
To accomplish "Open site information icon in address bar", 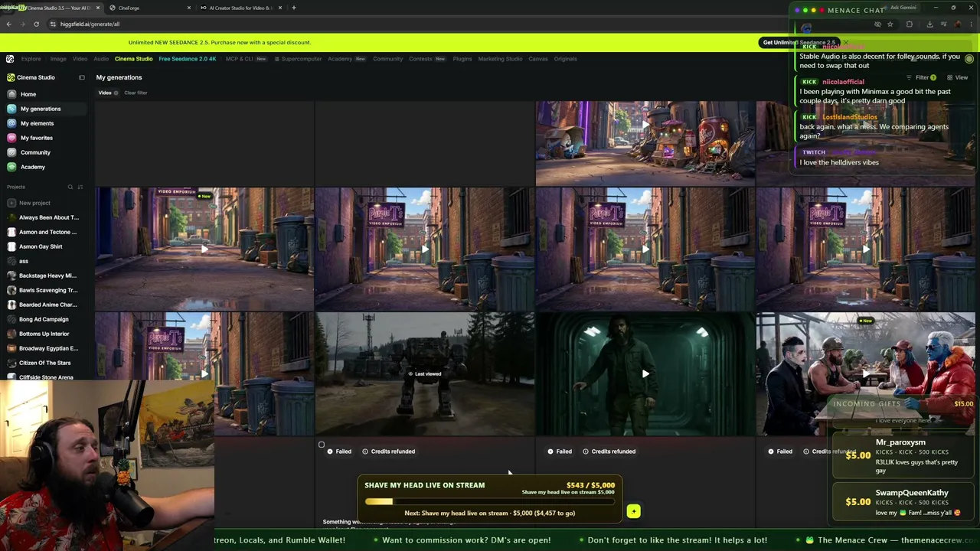I will coord(52,24).
